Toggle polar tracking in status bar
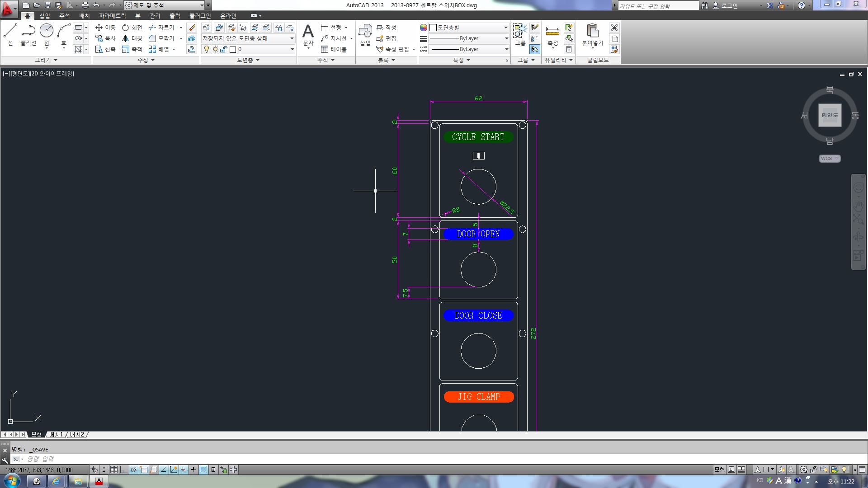 click(134, 470)
